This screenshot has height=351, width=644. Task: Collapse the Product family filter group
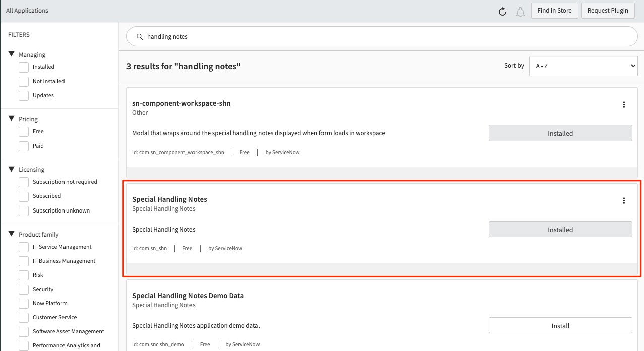(x=12, y=234)
